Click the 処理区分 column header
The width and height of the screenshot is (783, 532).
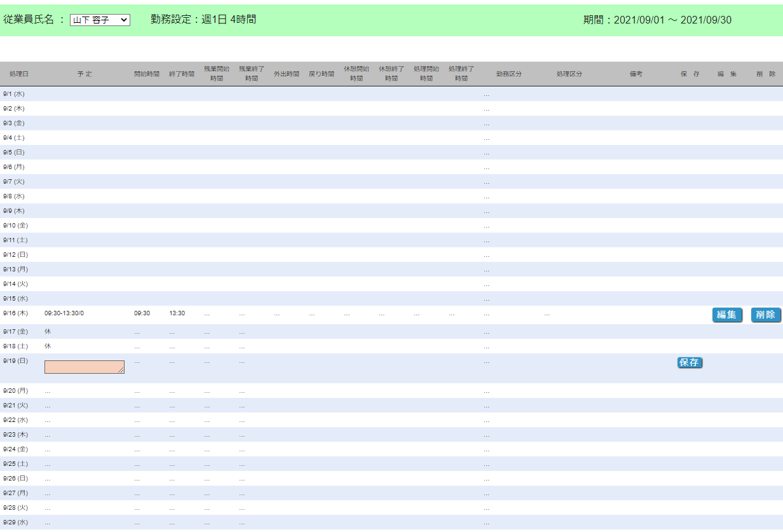(569, 74)
